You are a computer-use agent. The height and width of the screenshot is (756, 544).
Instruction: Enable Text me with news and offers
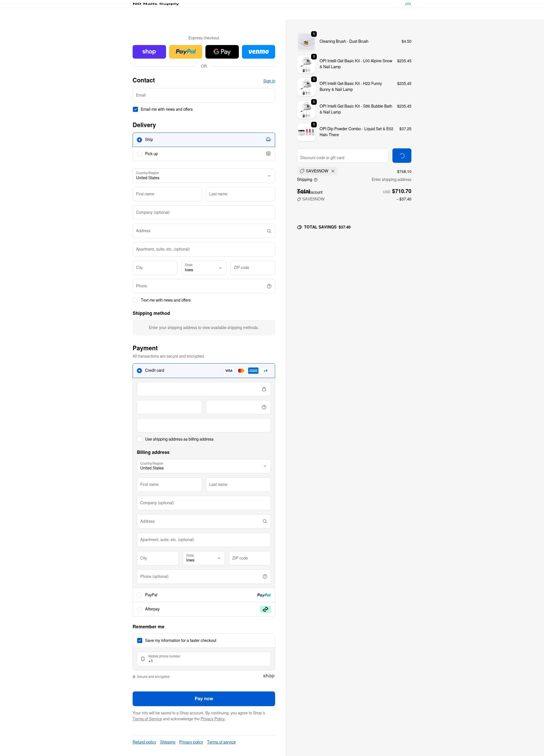point(135,300)
